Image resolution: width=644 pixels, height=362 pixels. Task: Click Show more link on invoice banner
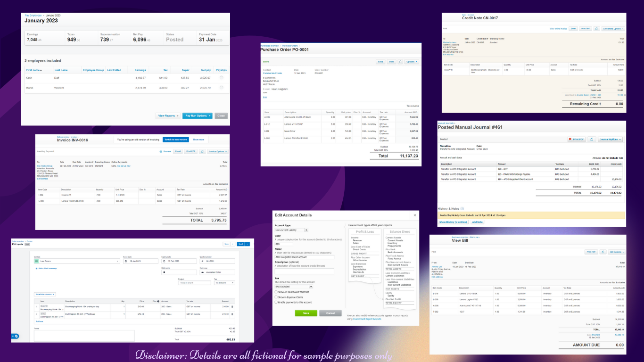pos(198,140)
